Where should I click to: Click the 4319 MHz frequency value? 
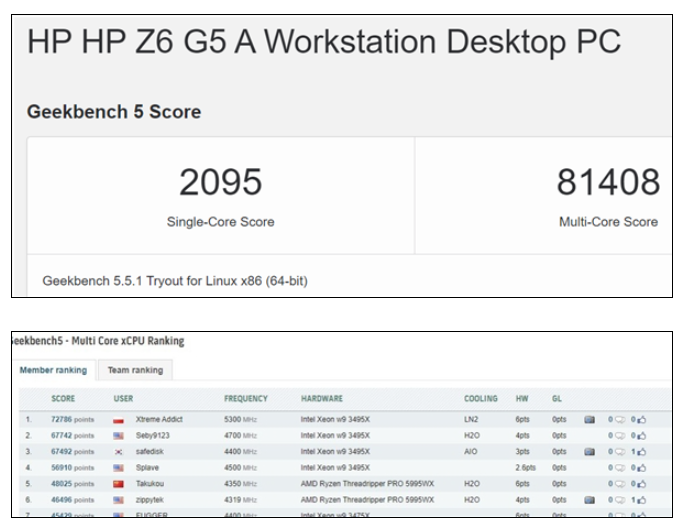pyautogui.click(x=241, y=500)
